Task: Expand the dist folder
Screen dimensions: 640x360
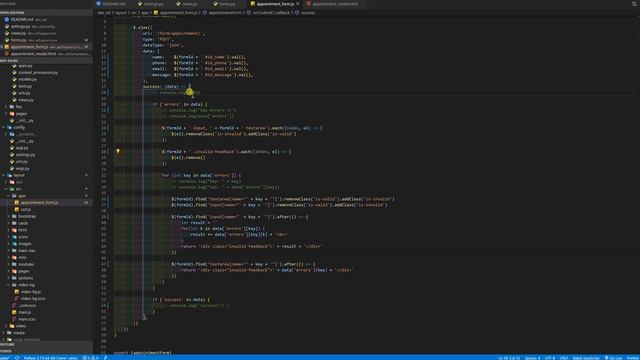Action: tap(19, 182)
